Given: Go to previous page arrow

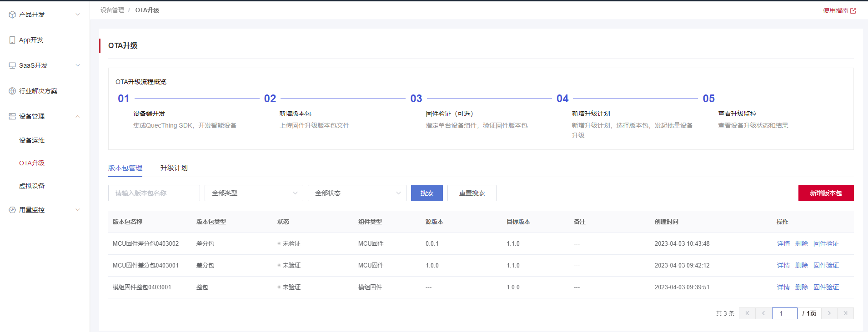Looking at the screenshot, I should coord(763,313).
